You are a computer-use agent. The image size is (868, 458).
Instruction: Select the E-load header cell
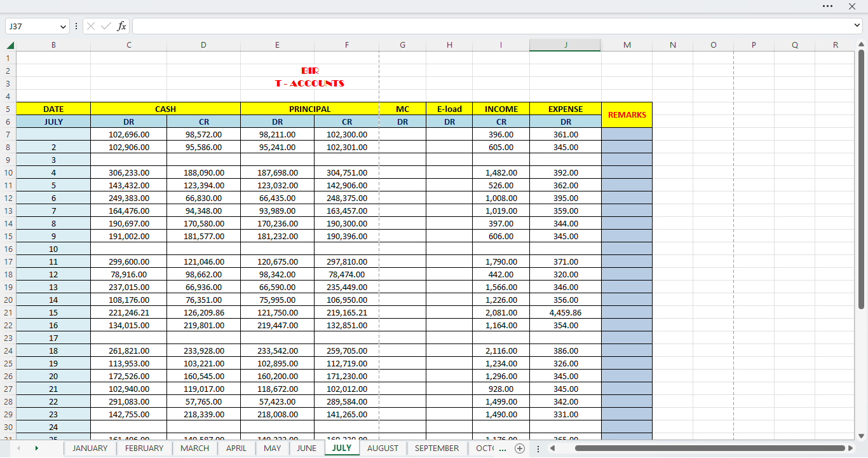pos(449,109)
